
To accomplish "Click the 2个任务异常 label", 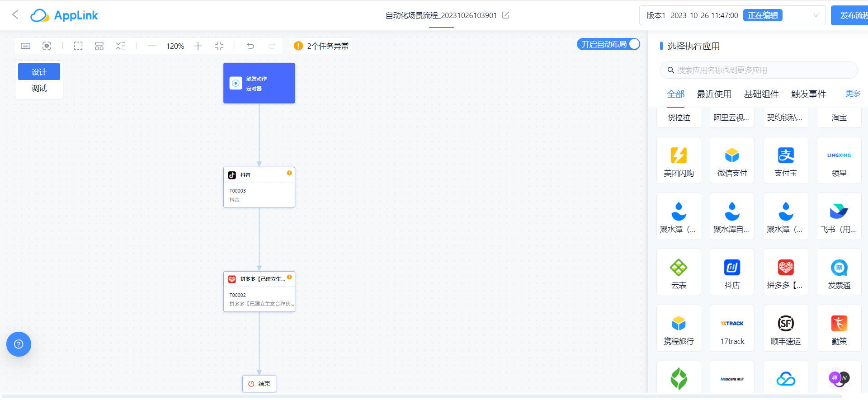I will click(x=328, y=46).
